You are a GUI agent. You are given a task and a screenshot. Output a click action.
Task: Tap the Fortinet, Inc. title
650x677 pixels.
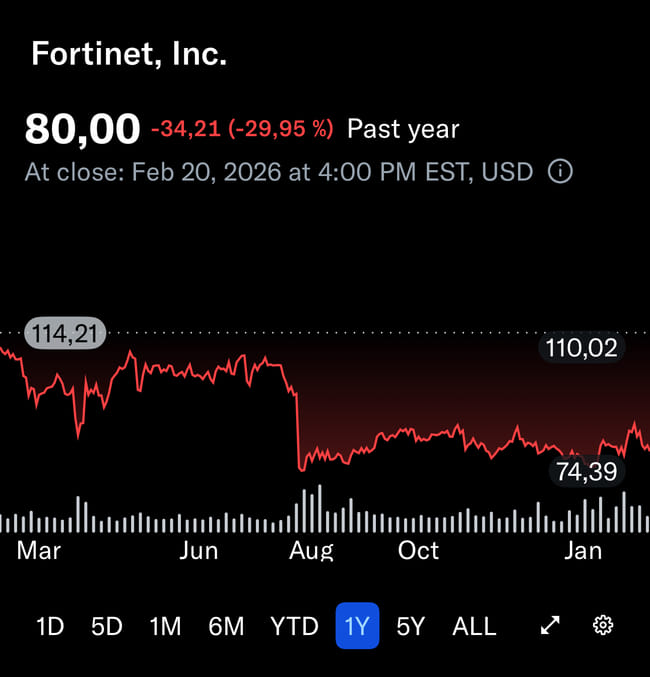pos(129,54)
